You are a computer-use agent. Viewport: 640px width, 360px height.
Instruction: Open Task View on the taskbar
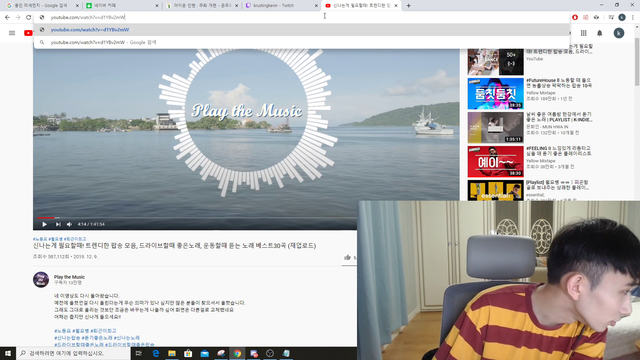pyautogui.click(x=139, y=353)
